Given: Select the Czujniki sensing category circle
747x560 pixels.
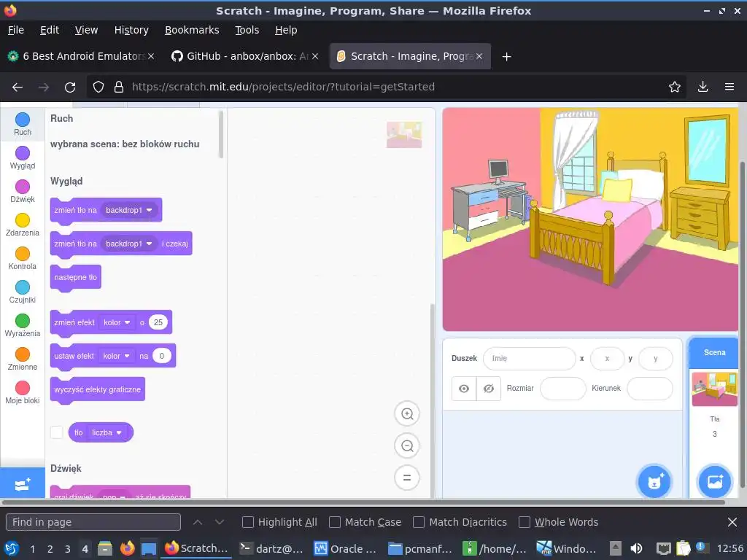Looking at the screenshot, I should pyautogui.click(x=23, y=287).
